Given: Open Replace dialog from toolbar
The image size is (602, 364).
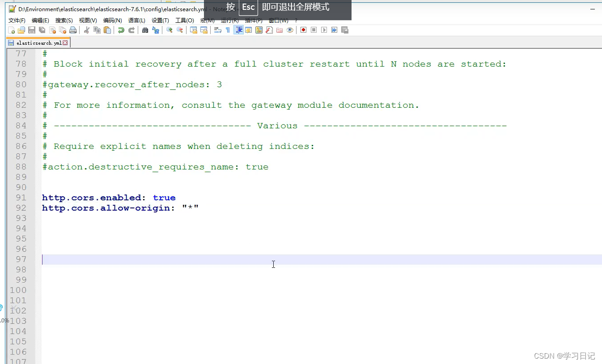Looking at the screenshot, I should tap(155, 30).
